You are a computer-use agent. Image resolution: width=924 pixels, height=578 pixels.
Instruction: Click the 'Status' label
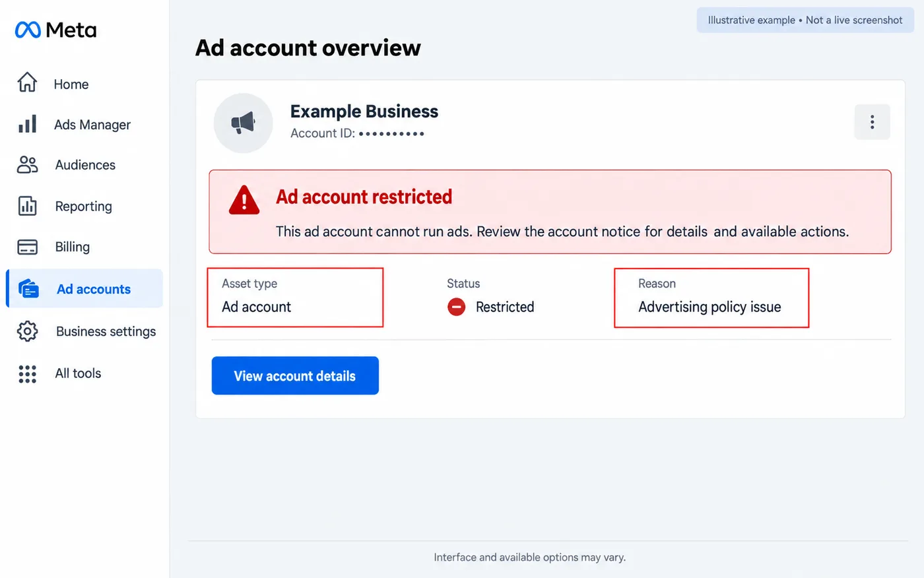click(x=463, y=284)
